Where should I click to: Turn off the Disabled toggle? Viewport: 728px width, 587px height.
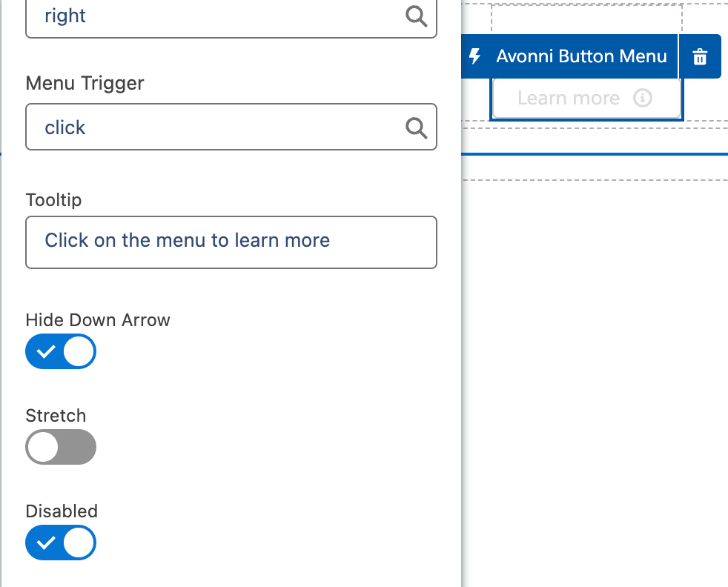(x=61, y=543)
